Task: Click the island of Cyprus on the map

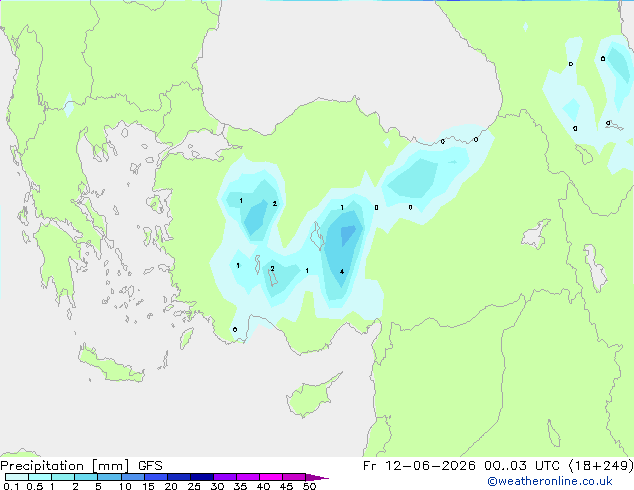Action: click(x=309, y=397)
